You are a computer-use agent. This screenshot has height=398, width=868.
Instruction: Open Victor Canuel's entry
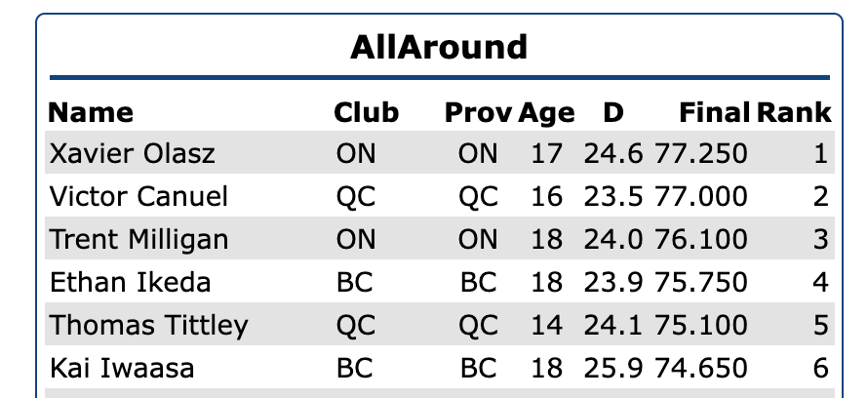click(138, 197)
